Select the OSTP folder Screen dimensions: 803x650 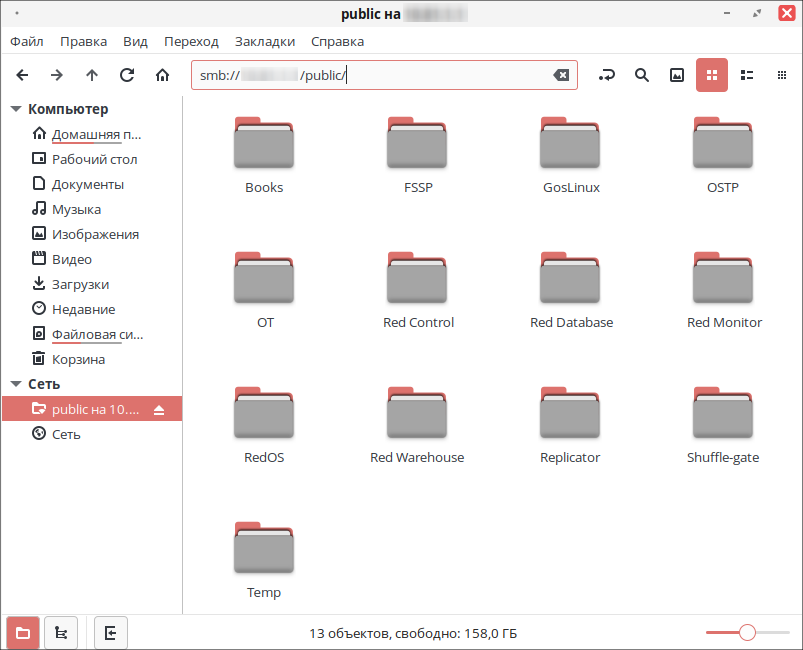click(723, 156)
